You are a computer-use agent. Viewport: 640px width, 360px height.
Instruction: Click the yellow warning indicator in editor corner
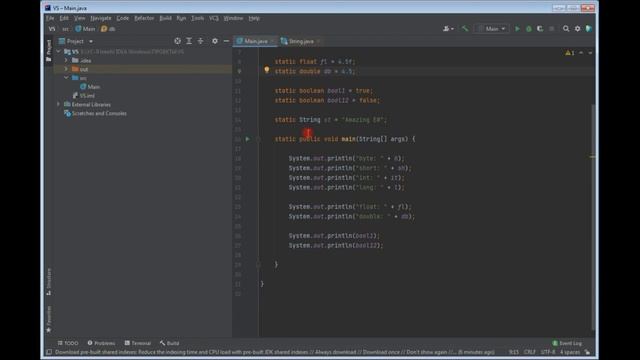(570, 53)
